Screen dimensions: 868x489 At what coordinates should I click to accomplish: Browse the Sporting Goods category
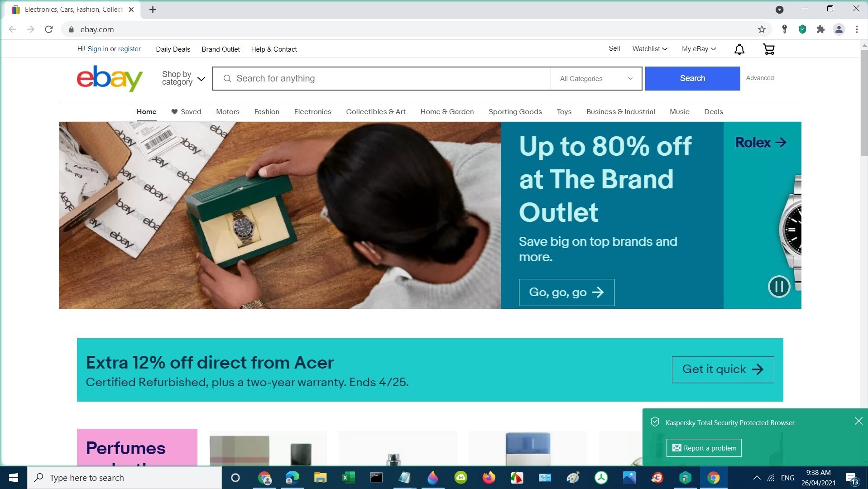515,112
